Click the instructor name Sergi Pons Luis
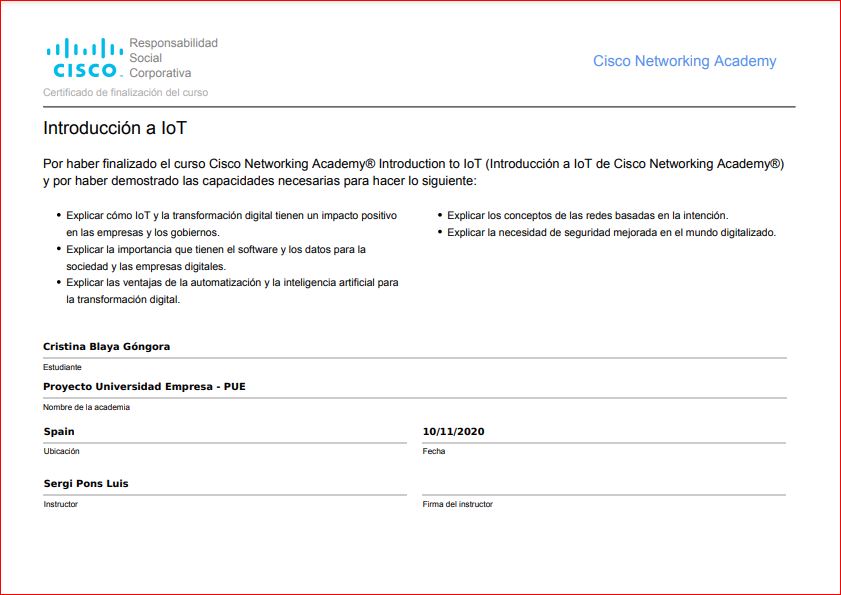 click(86, 483)
